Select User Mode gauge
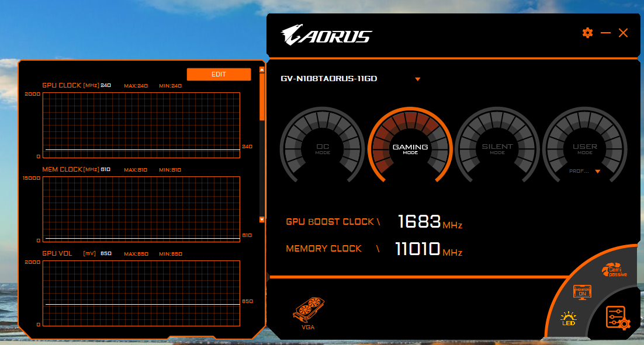This screenshot has height=345, width=644. (584, 146)
